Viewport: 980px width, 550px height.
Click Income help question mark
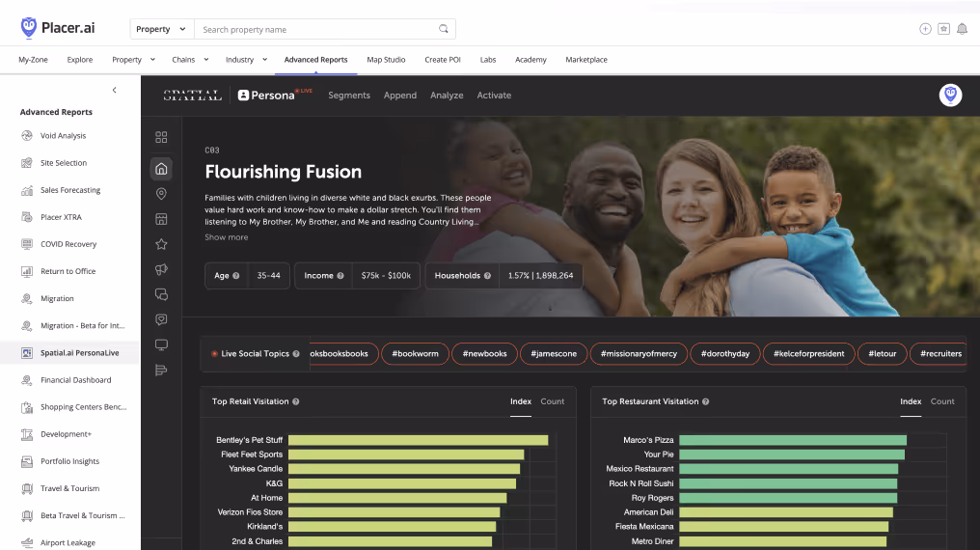[x=340, y=276]
